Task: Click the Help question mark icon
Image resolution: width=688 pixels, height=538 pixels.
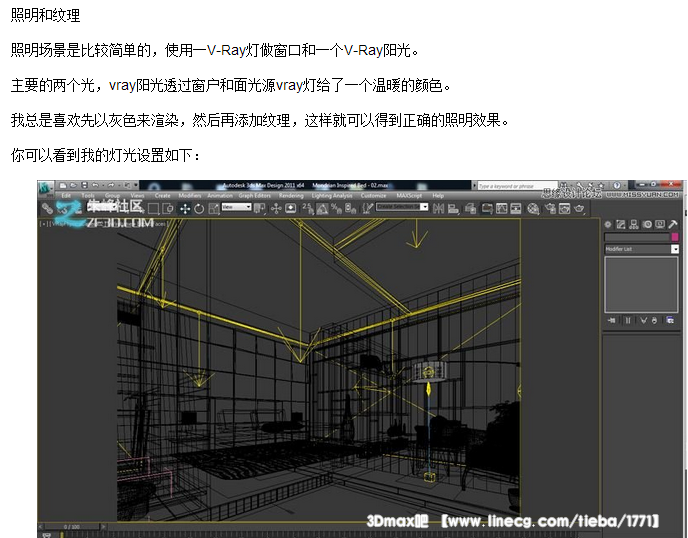Action: [617, 186]
